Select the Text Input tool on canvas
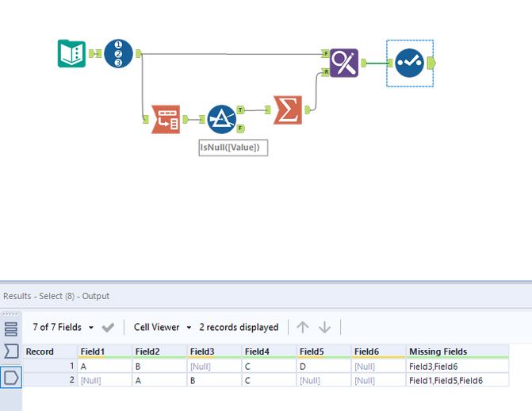 [x=71, y=54]
